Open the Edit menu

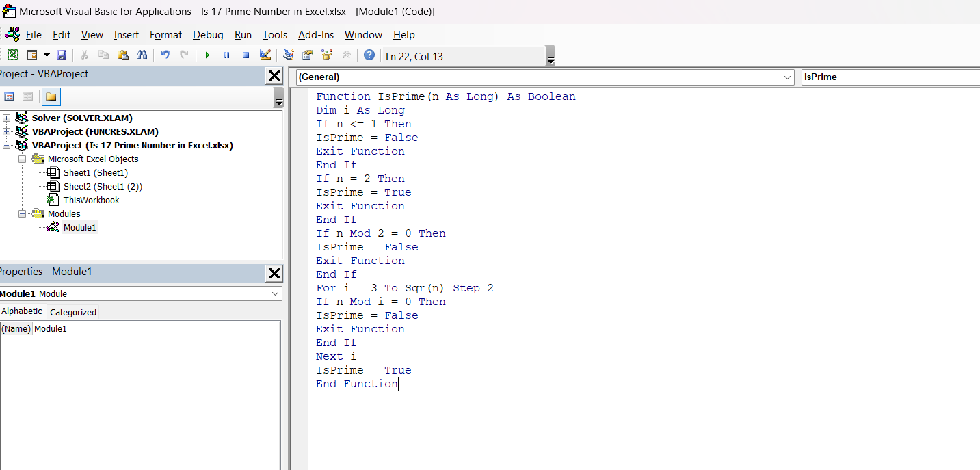click(62, 34)
